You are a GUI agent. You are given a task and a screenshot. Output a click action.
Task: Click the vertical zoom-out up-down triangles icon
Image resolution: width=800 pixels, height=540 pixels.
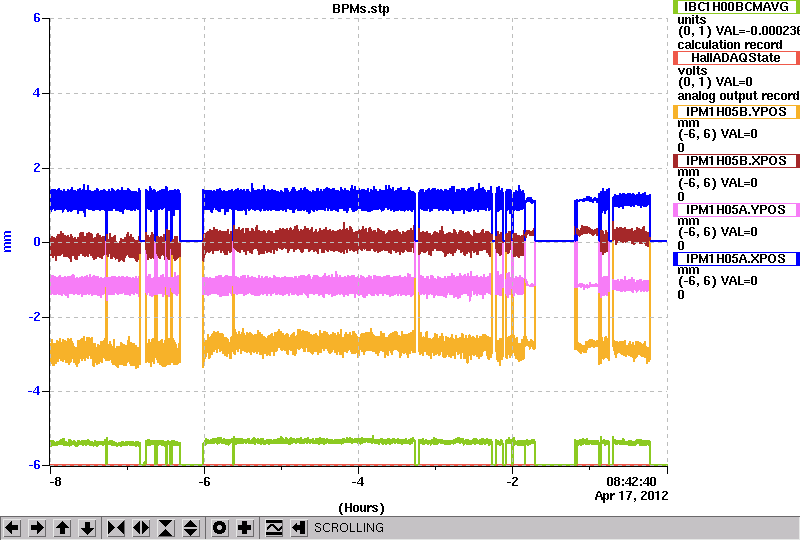(191, 527)
